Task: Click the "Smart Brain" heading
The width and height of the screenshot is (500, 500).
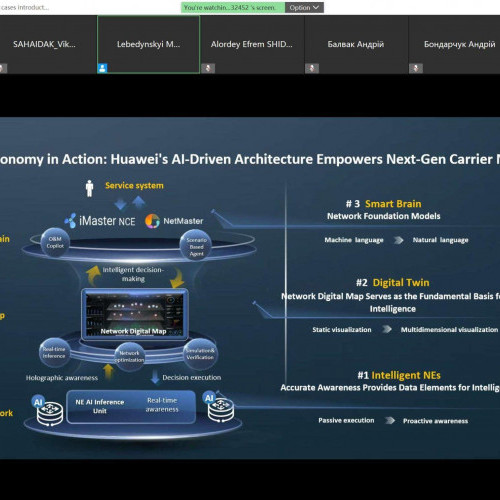Action: click(x=393, y=204)
